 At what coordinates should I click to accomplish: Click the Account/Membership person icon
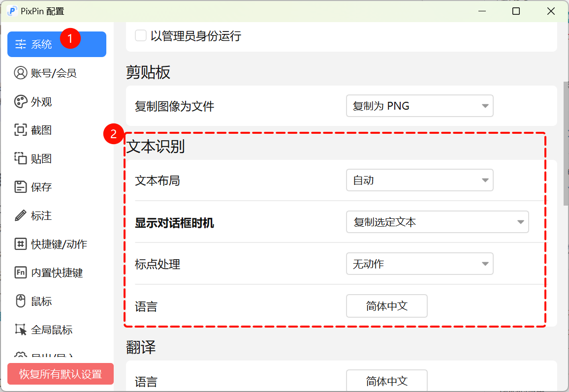click(20, 73)
